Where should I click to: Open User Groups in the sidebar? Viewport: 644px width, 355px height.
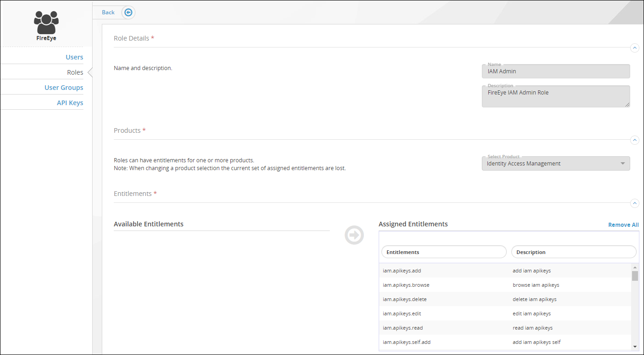tap(64, 88)
